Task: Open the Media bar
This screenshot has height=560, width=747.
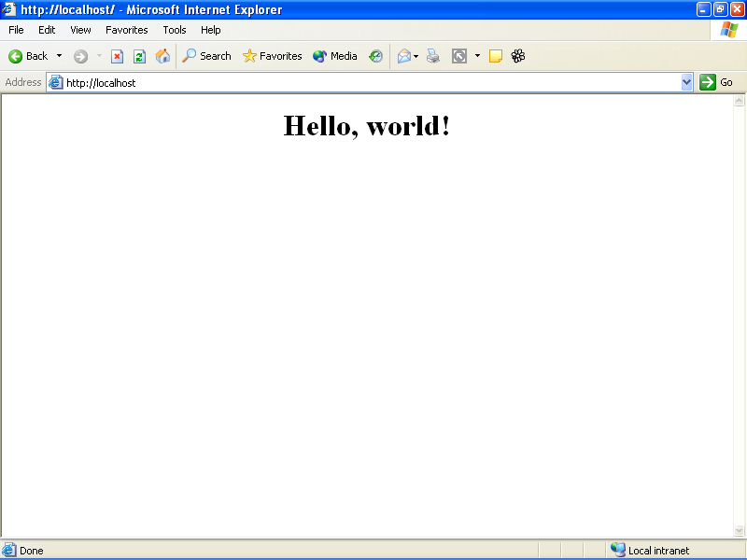Action: (x=335, y=56)
